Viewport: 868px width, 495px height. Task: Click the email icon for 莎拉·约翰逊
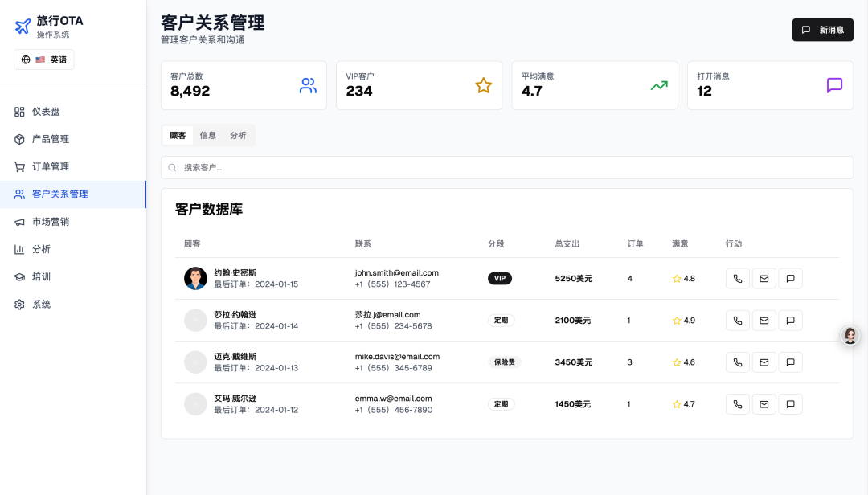[764, 321]
